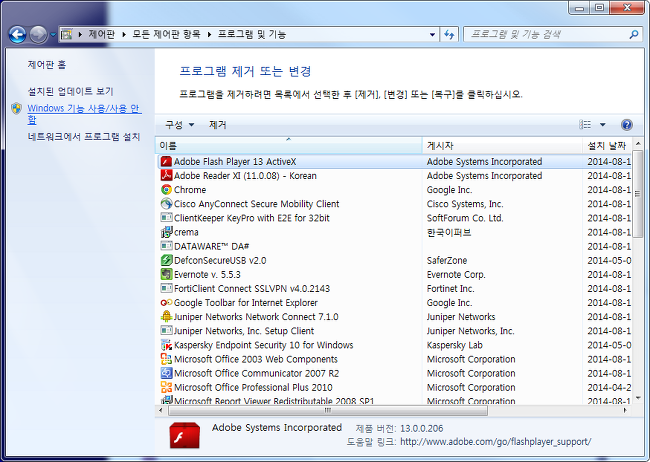The height and width of the screenshot is (462, 650).
Task: Click the DefconSecureUSB v2.0 icon
Action: click(x=166, y=260)
